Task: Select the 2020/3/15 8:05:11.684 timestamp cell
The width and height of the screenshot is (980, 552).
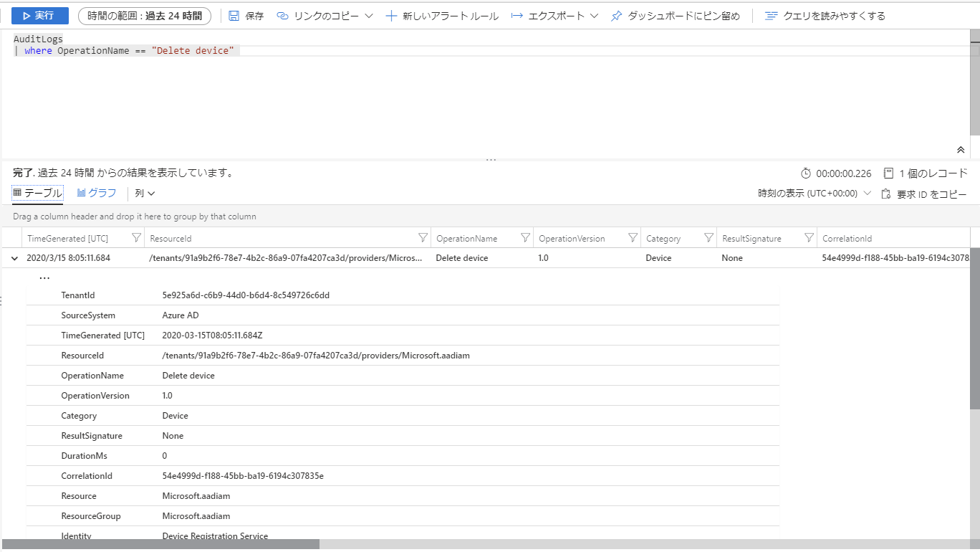Action: coord(69,258)
